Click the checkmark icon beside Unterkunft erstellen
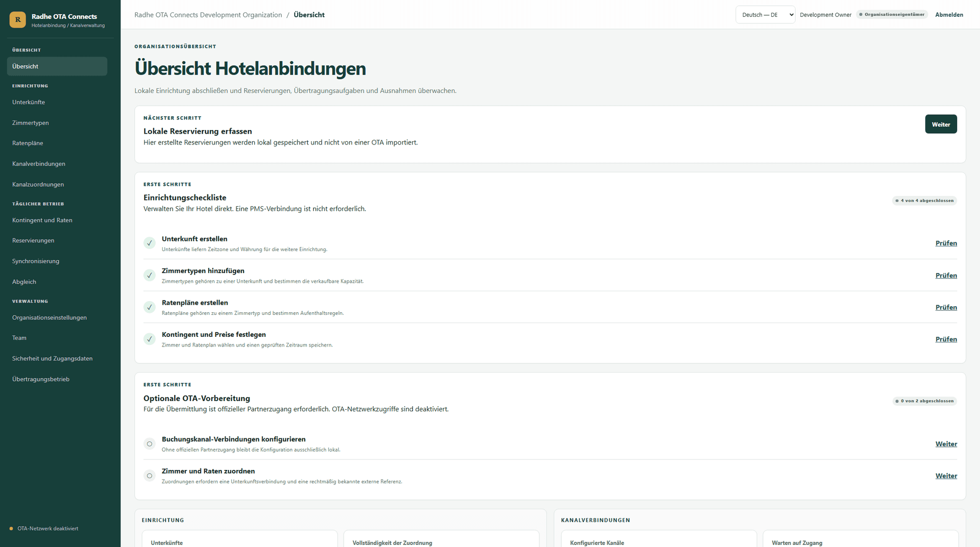The image size is (980, 547). click(x=150, y=243)
